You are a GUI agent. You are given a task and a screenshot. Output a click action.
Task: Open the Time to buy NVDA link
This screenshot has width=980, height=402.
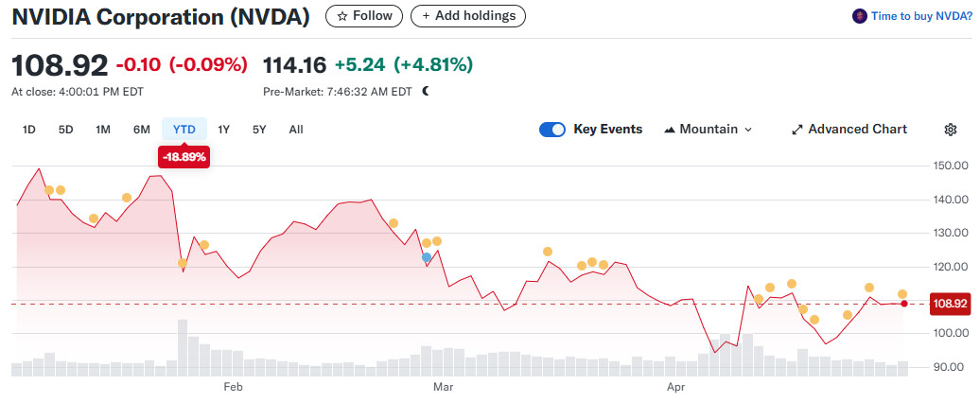click(919, 16)
